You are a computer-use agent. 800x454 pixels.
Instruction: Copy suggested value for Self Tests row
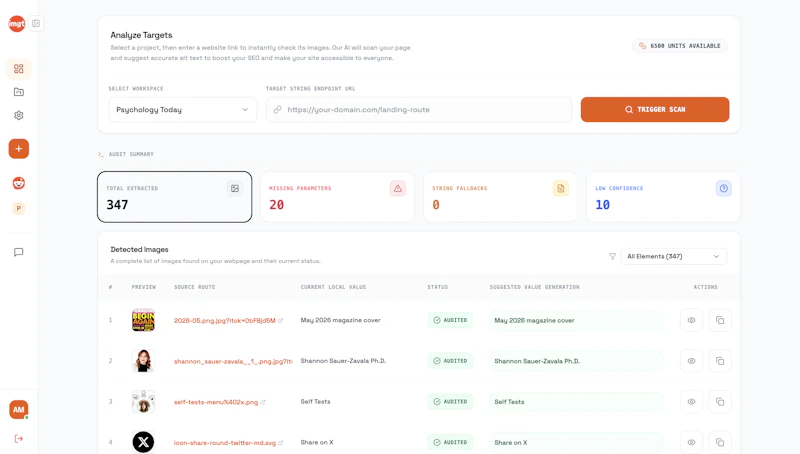pos(720,402)
